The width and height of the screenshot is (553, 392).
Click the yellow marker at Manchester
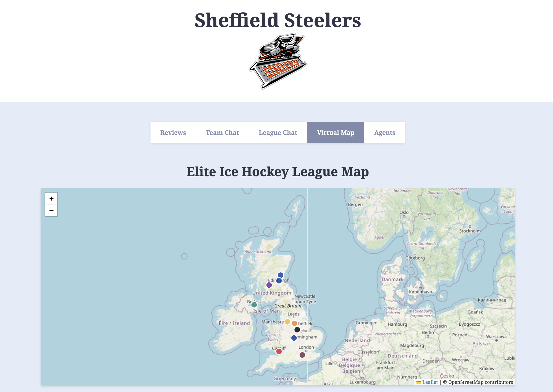pos(287,322)
